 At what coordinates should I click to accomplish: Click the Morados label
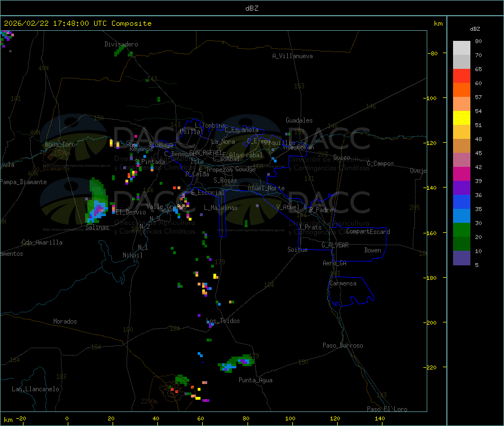click(x=66, y=321)
